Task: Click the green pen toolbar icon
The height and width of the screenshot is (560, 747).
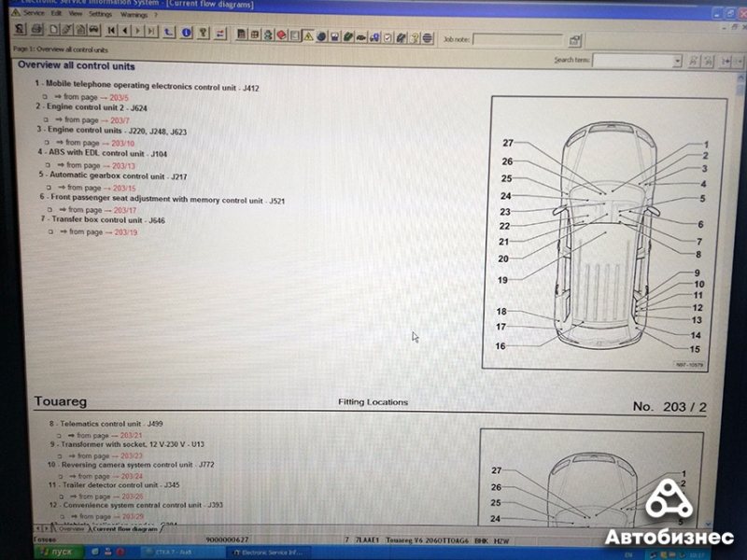Action: coord(348,36)
